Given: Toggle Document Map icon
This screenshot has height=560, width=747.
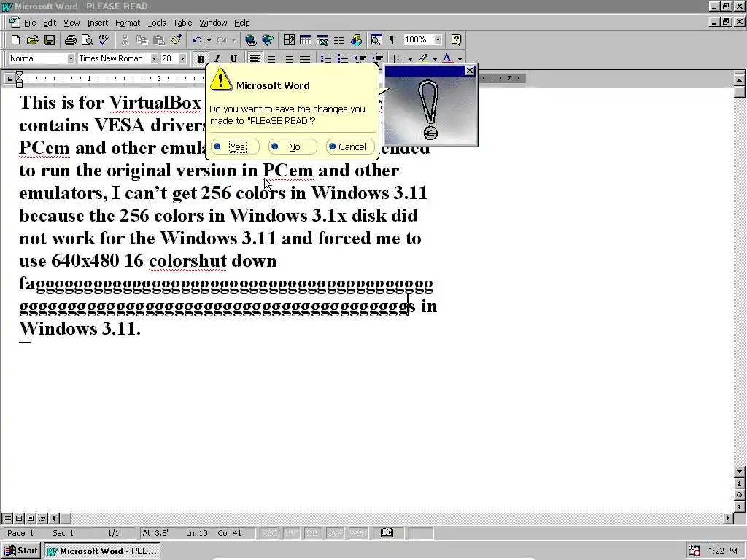Looking at the screenshot, I should click(376, 40).
